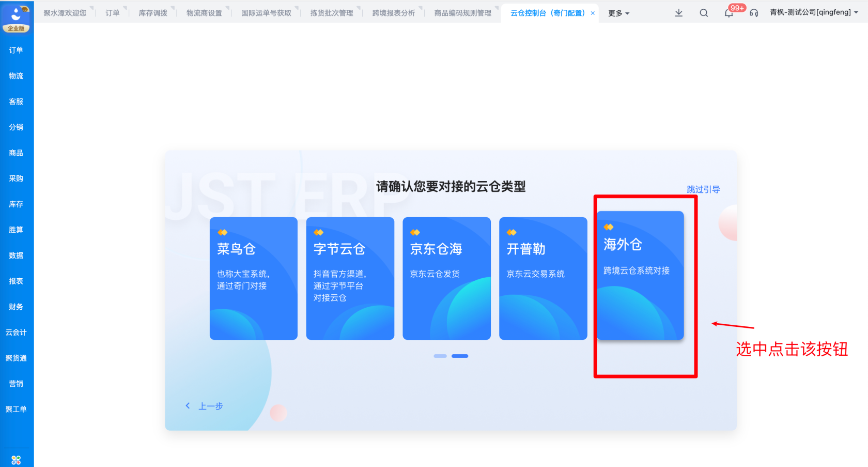Click the customer support headset icon
This screenshot has width=868, height=467.
[754, 13]
